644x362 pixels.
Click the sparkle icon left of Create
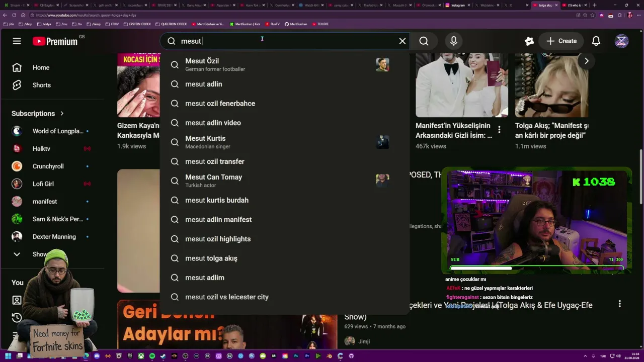(x=529, y=41)
